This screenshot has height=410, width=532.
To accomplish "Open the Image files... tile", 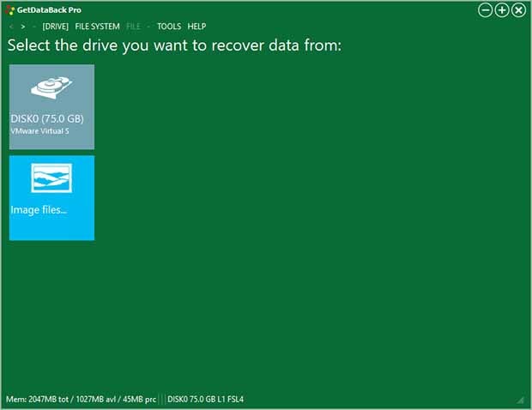I will (51, 198).
